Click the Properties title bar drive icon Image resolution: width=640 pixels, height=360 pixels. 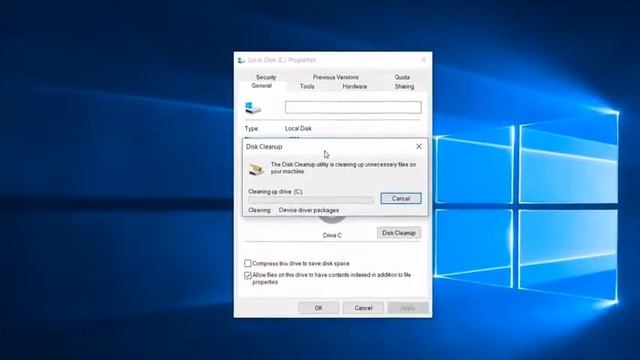tap(241, 60)
